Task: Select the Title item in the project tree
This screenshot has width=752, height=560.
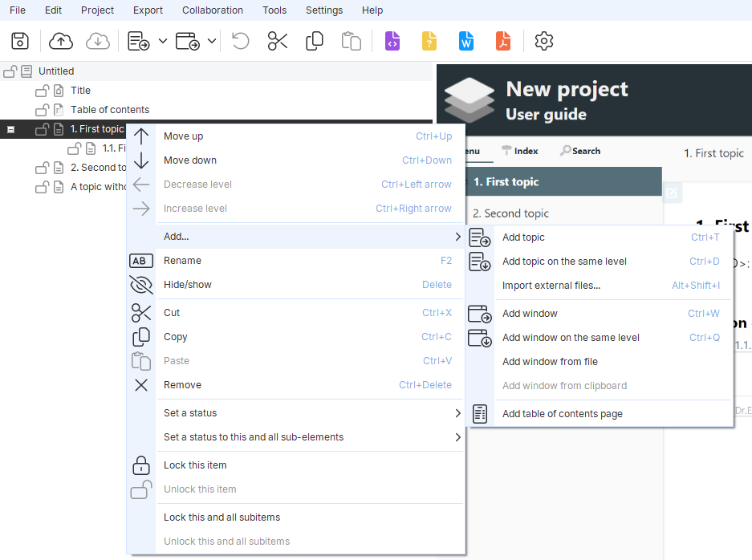Action: pyautogui.click(x=80, y=90)
